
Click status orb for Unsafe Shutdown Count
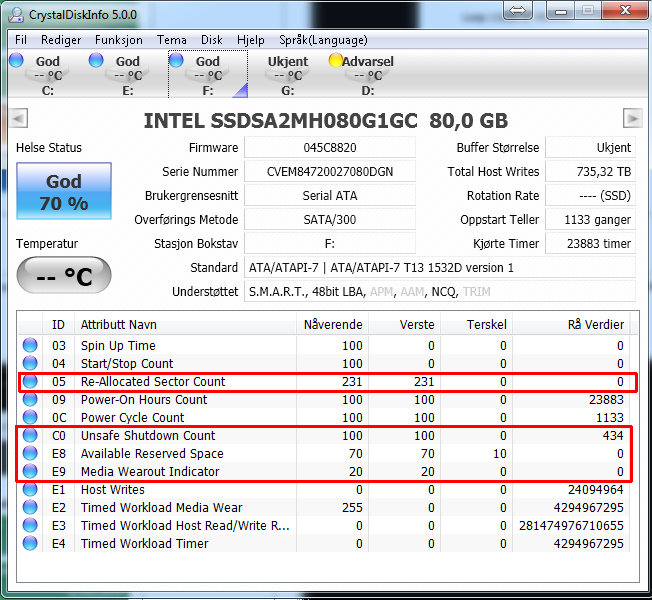coord(30,435)
